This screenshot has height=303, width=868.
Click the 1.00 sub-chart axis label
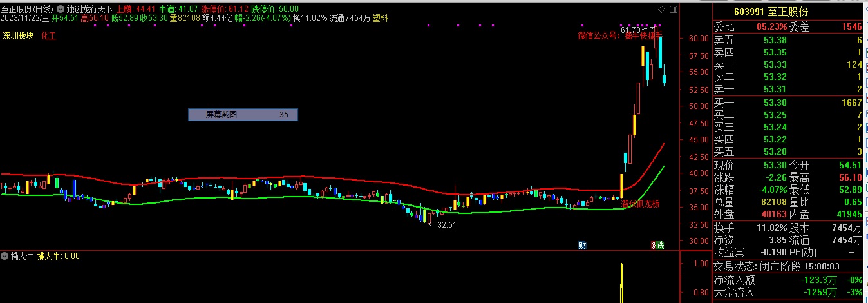(701, 264)
